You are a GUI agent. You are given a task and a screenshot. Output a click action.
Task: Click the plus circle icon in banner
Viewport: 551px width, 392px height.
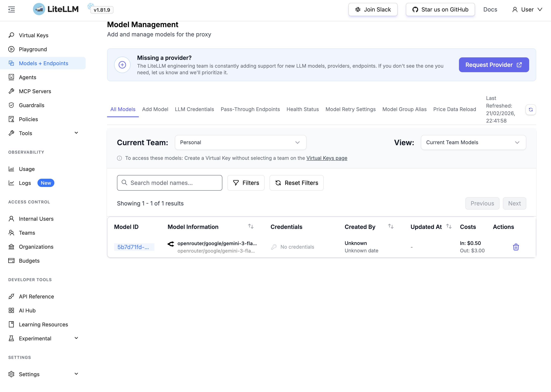(x=122, y=65)
